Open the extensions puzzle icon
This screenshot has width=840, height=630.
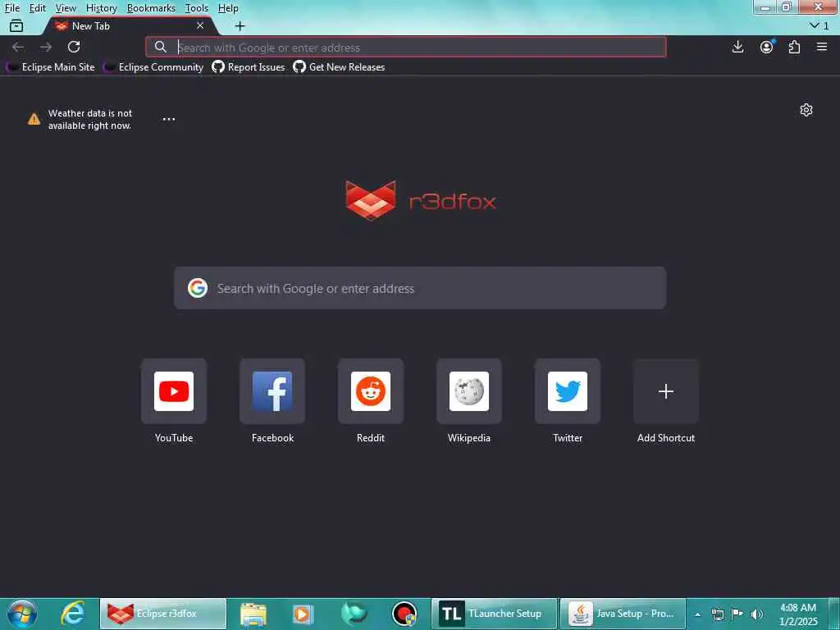coord(794,47)
